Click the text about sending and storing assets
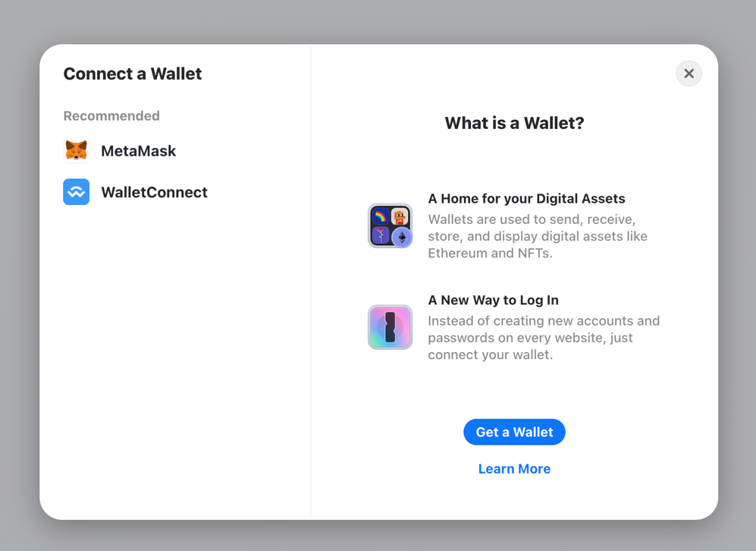756x551 pixels. click(537, 236)
